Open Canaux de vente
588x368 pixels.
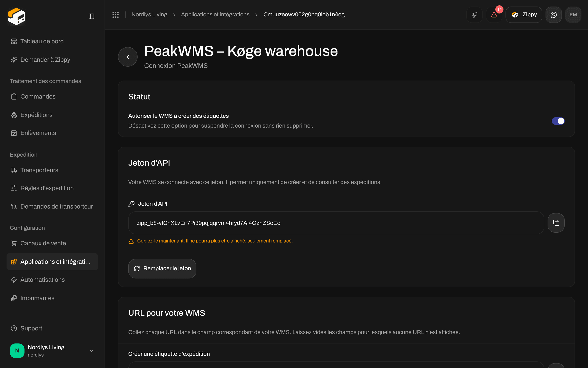tap(52, 243)
